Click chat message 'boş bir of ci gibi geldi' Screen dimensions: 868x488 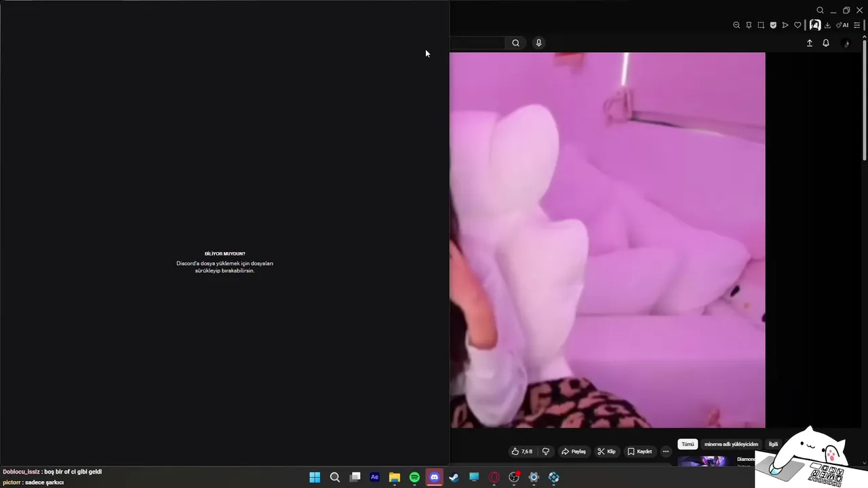coord(73,472)
